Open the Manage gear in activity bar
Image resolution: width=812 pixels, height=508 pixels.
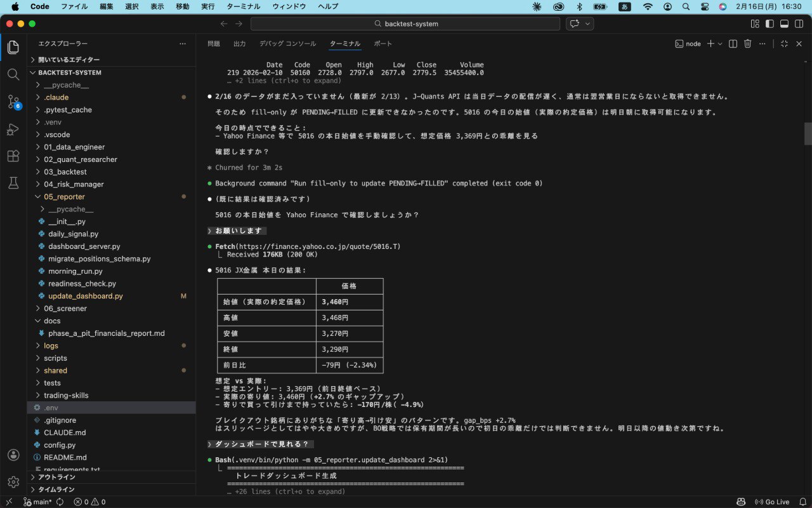tap(13, 482)
